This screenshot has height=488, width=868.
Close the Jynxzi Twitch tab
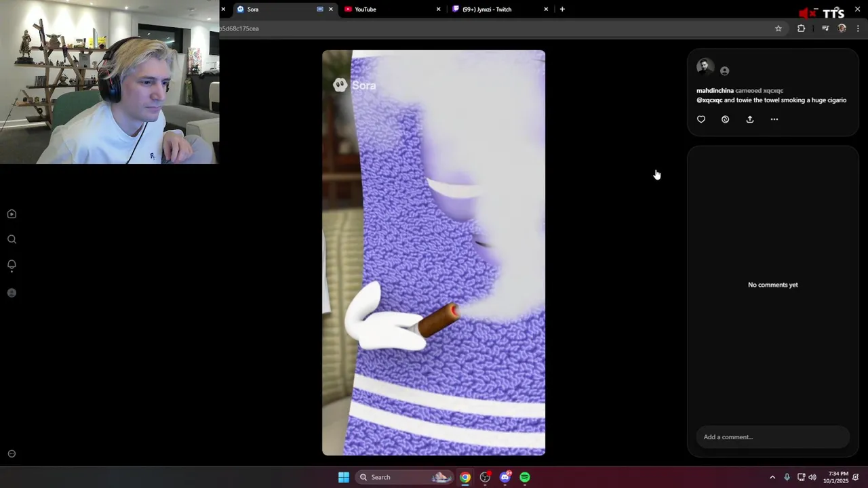pyautogui.click(x=546, y=9)
